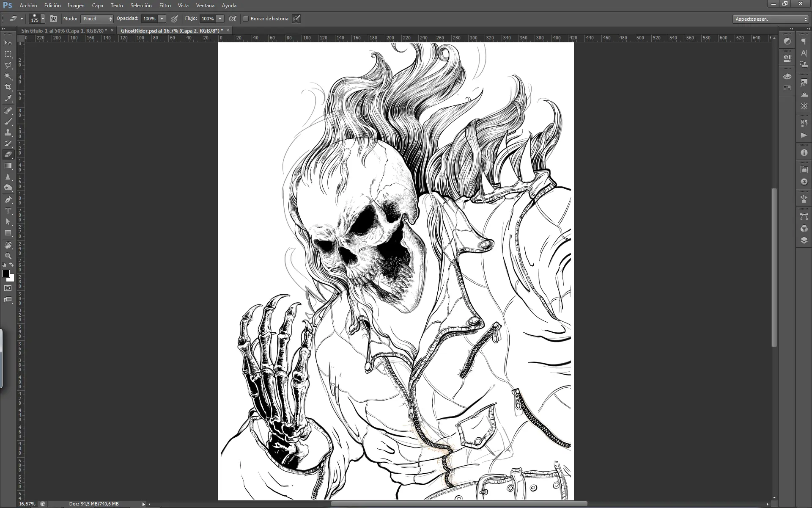The image size is (812, 508).
Task: Select the Eraser tool in toolbox
Action: 8,155
